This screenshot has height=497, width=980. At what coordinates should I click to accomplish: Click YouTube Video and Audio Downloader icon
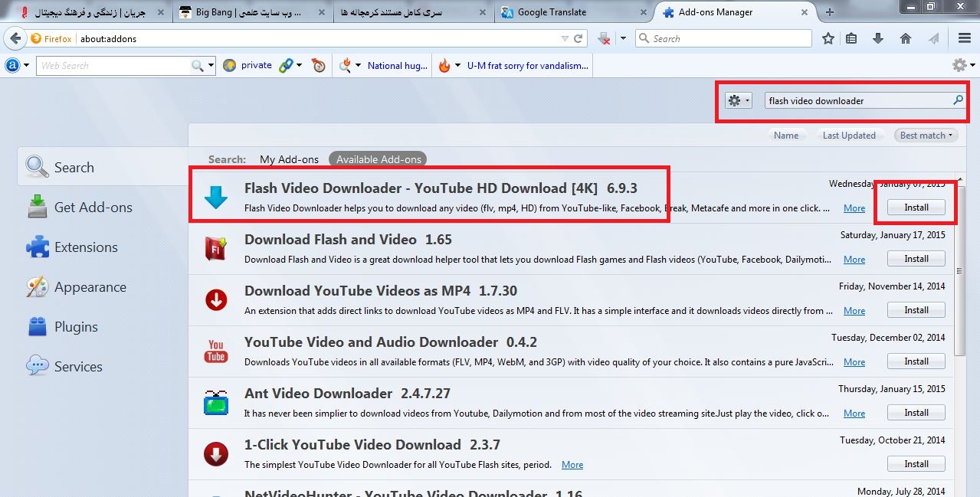click(216, 351)
